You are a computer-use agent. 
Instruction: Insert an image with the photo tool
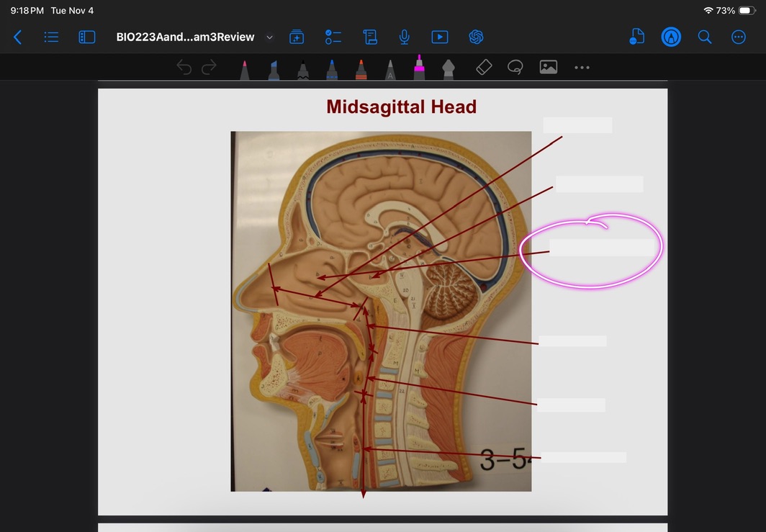tap(549, 68)
